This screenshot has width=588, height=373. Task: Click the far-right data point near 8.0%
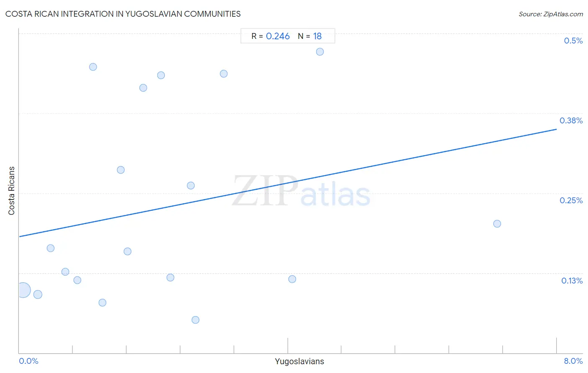[497, 224]
